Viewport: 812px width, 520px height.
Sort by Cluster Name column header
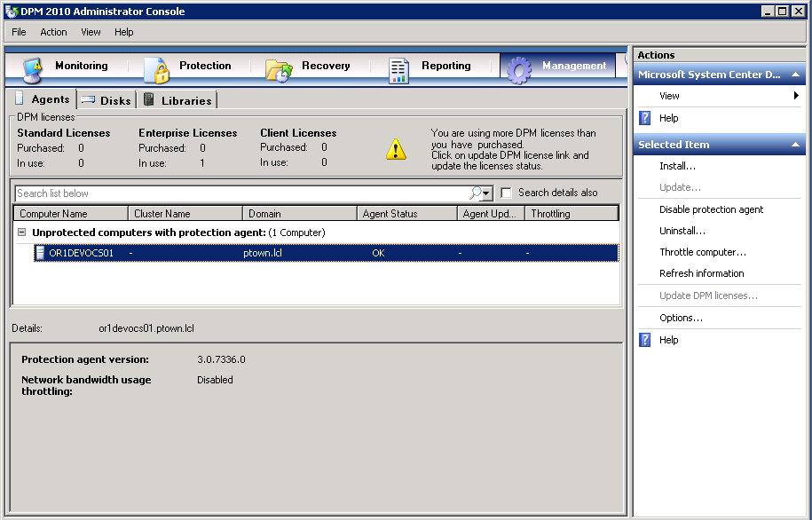click(x=185, y=213)
